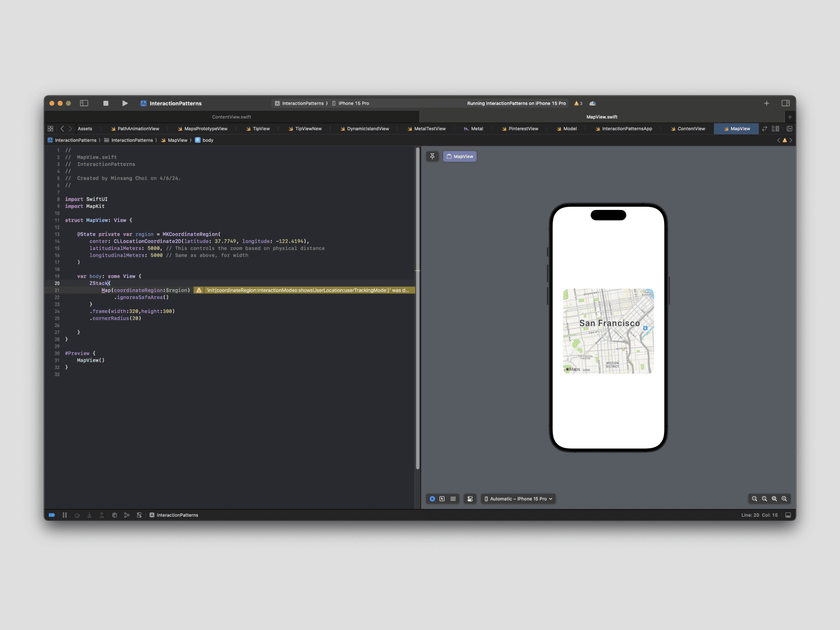Open the canvas Device Settings button
Screen dimensions: 840x630
(x=470, y=499)
